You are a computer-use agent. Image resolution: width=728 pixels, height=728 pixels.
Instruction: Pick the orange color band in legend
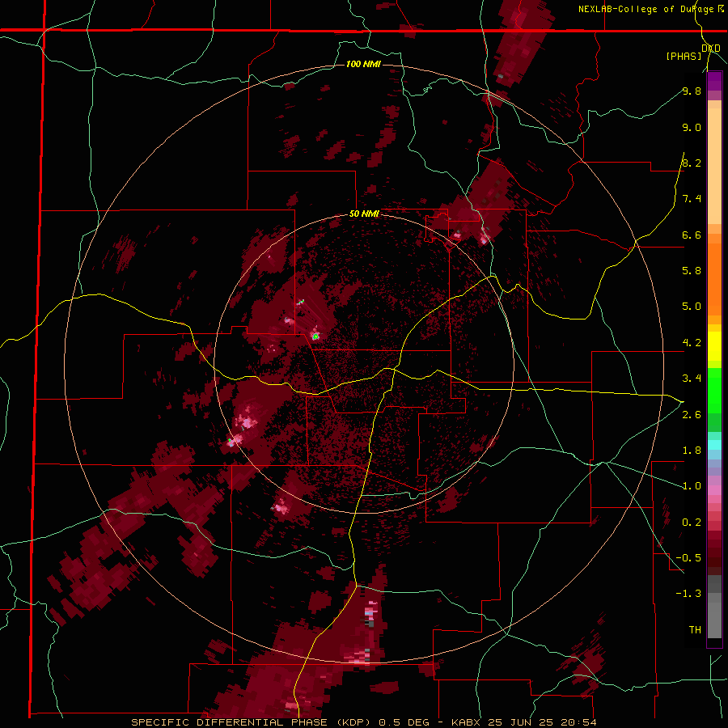click(714, 280)
